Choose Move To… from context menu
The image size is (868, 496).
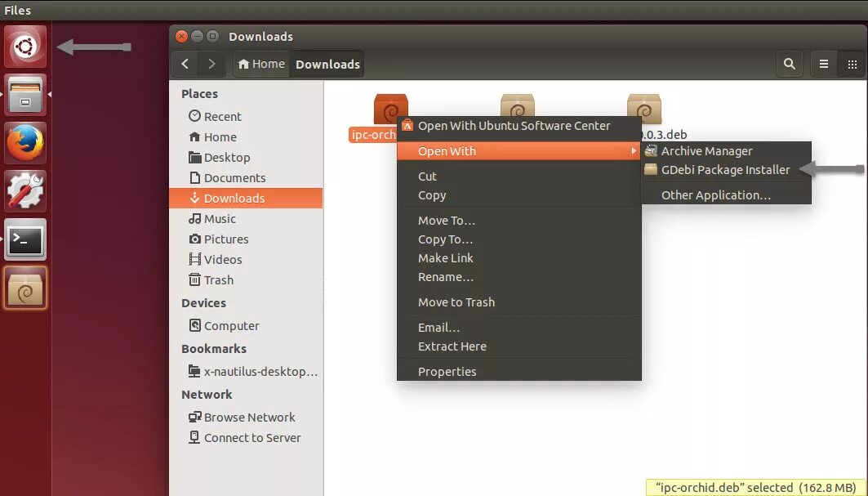[519, 221]
